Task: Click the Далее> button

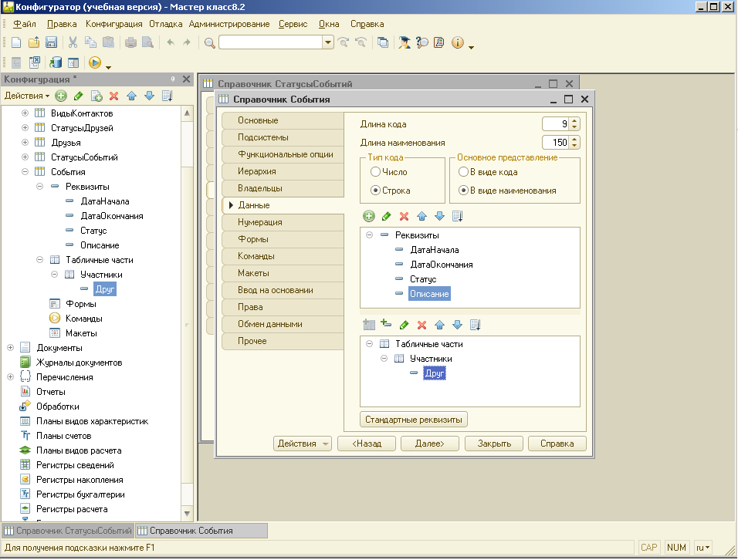Action: pos(429,444)
